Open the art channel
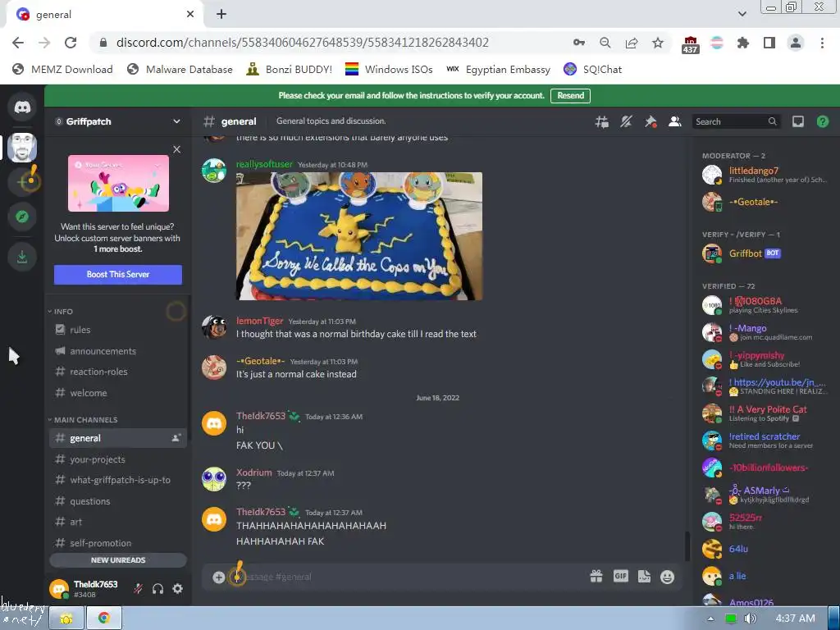 (x=118, y=522)
